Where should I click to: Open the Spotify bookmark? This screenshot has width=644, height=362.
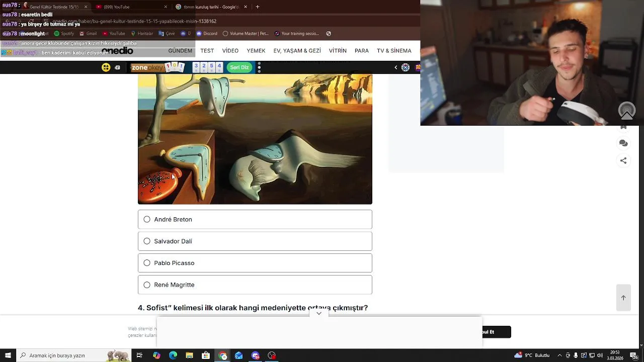click(x=64, y=34)
